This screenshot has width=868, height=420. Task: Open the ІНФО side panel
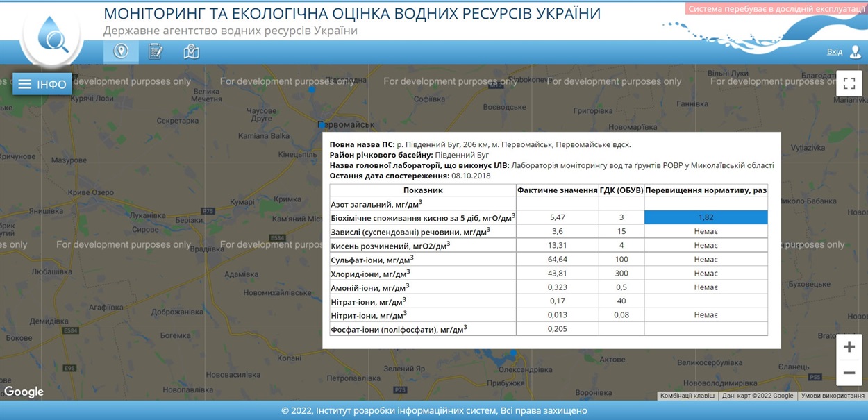42,84
